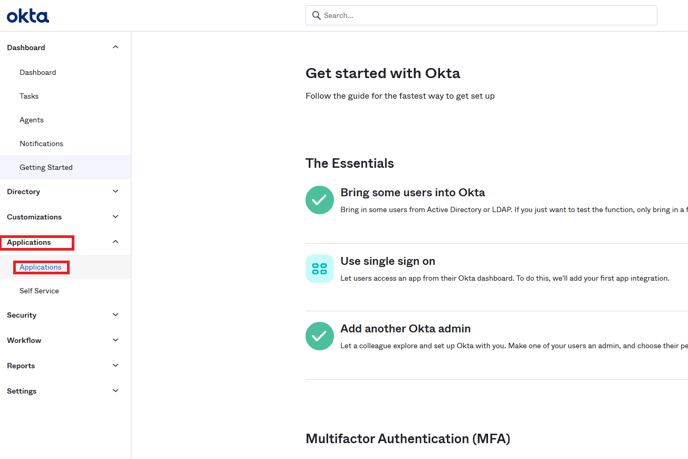The image size is (688, 459).
Task: Click the green checkmark beside Add another admin
Action: tap(320, 336)
